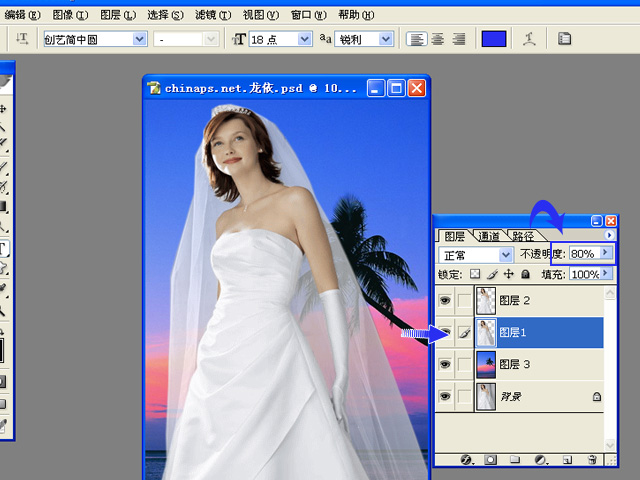Select the 背景 layer row
640x480 pixels.
pos(519,396)
